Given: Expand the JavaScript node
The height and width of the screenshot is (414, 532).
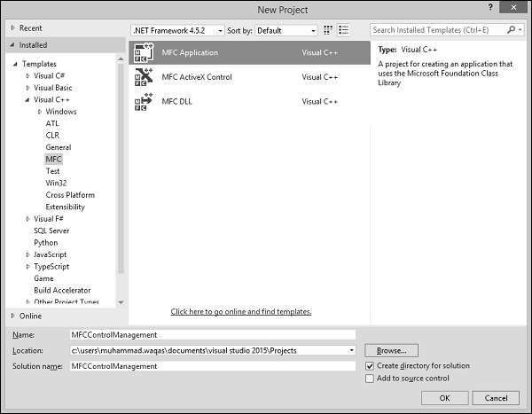Looking at the screenshot, I should tap(27, 254).
